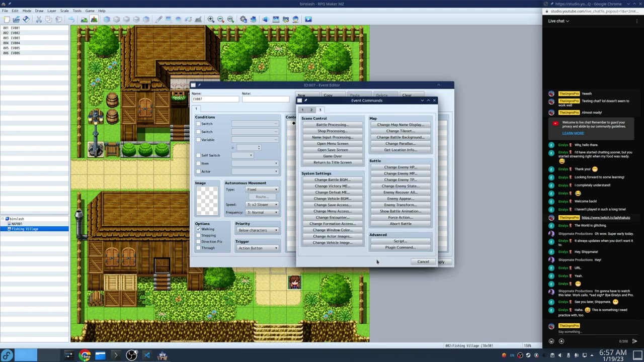644x362 pixels.
Task: Open the Frequency dropdown (3: Normal)
Action: pos(262,212)
